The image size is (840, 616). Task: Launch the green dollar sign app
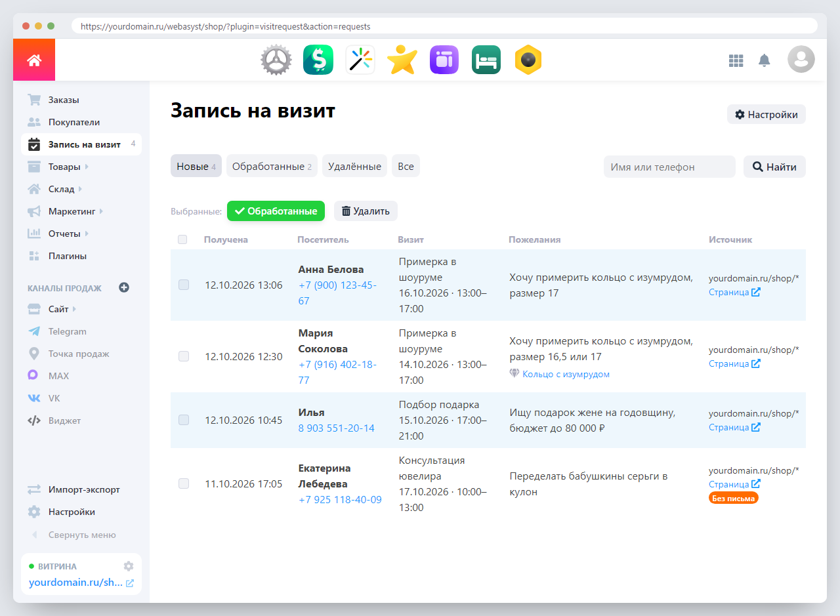click(318, 60)
